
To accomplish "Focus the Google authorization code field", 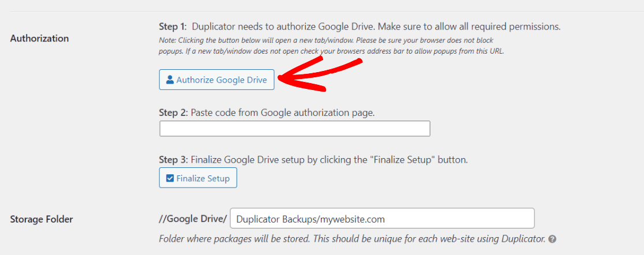I will [294, 129].
